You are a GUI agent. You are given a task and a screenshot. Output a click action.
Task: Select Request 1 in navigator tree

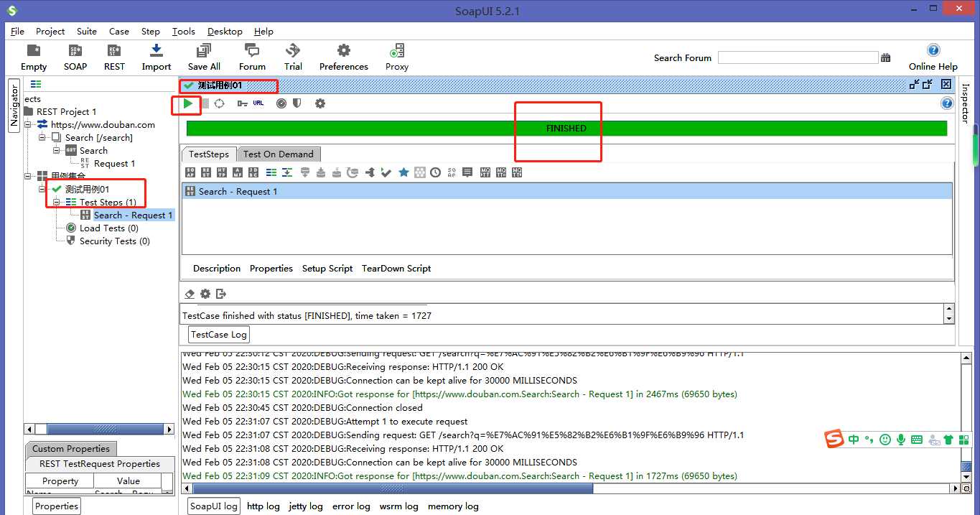click(x=114, y=163)
